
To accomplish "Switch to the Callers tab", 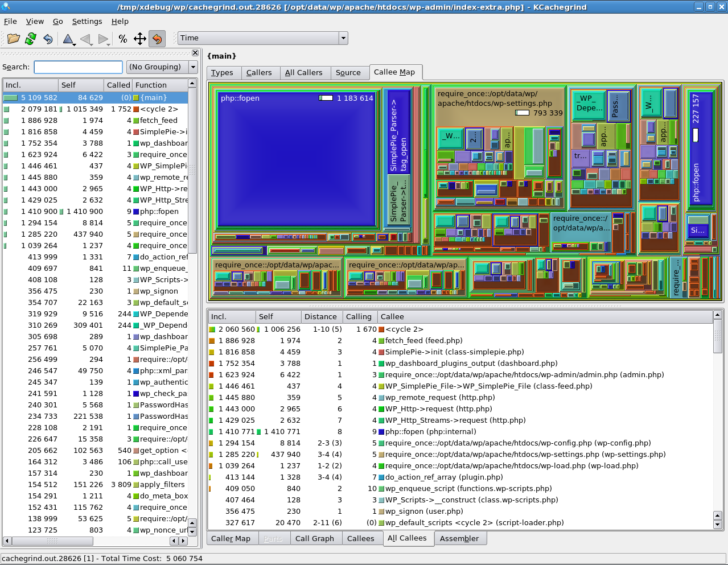I will click(x=259, y=72).
